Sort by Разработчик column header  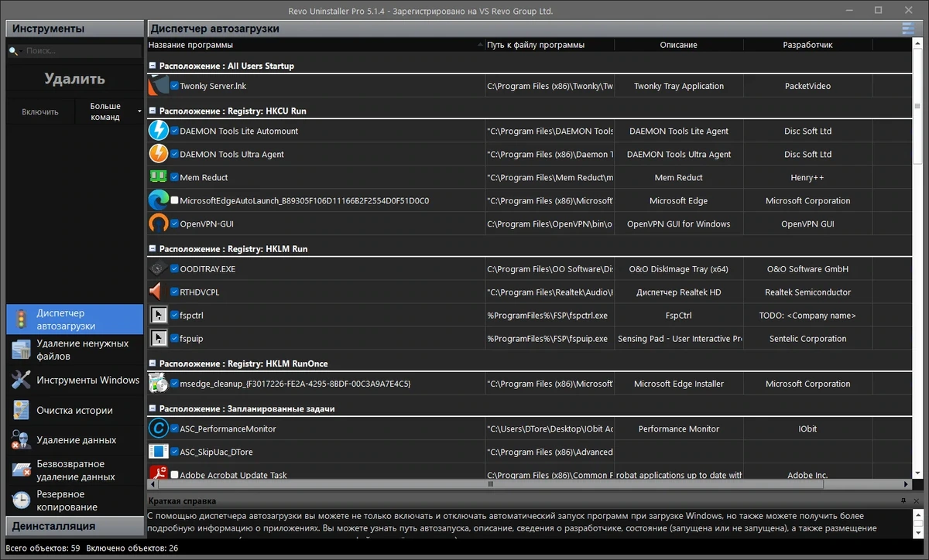tap(807, 45)
